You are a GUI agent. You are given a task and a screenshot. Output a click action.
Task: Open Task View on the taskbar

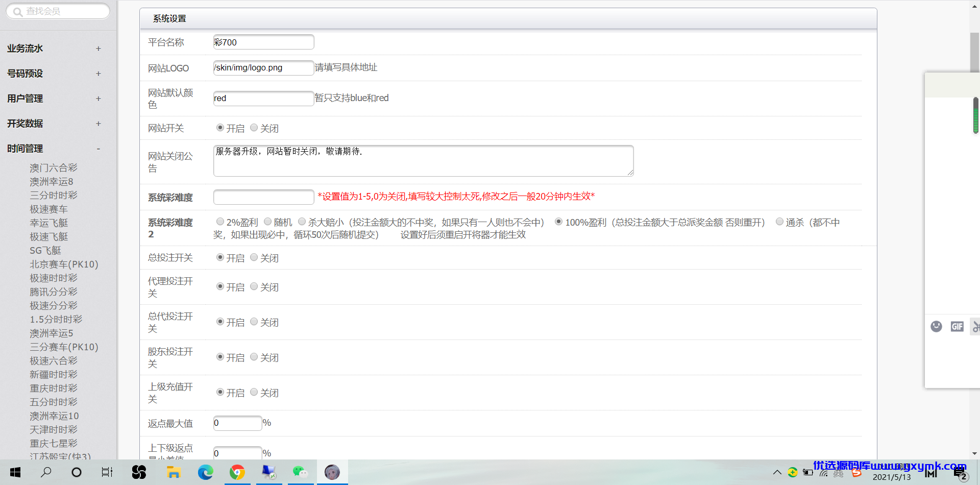point(107,472)
